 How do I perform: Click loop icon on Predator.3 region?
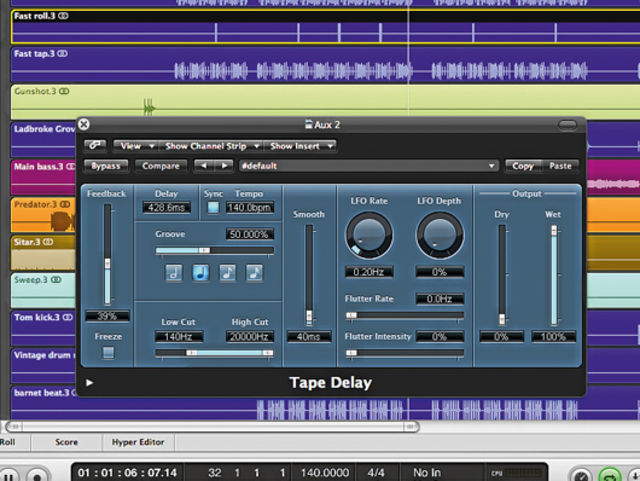click(x=65, y=204)
